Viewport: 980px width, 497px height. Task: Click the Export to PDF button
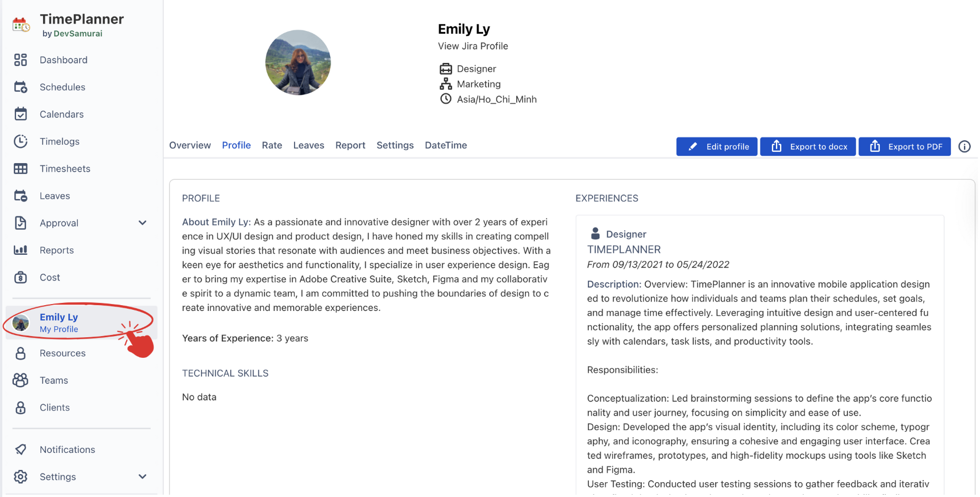(904, 147)
